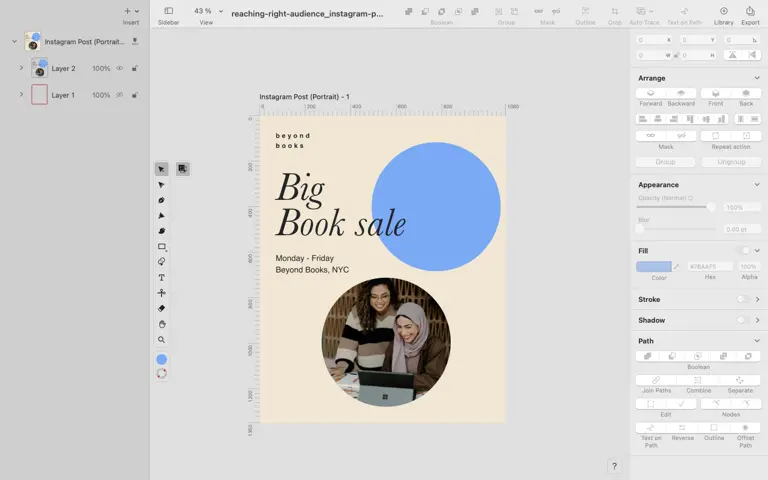Click the Offset Path icon
This screenshot has height=480, width=768.
745,428
